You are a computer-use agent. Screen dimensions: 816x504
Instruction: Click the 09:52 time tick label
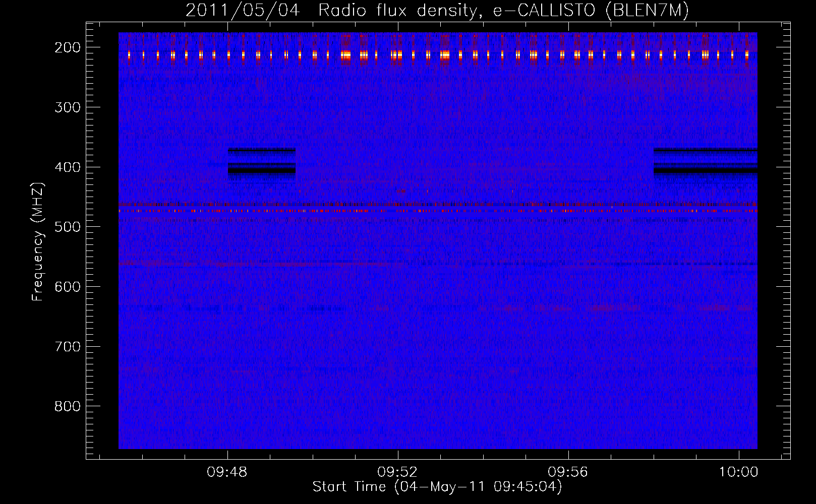click(398, 472)
